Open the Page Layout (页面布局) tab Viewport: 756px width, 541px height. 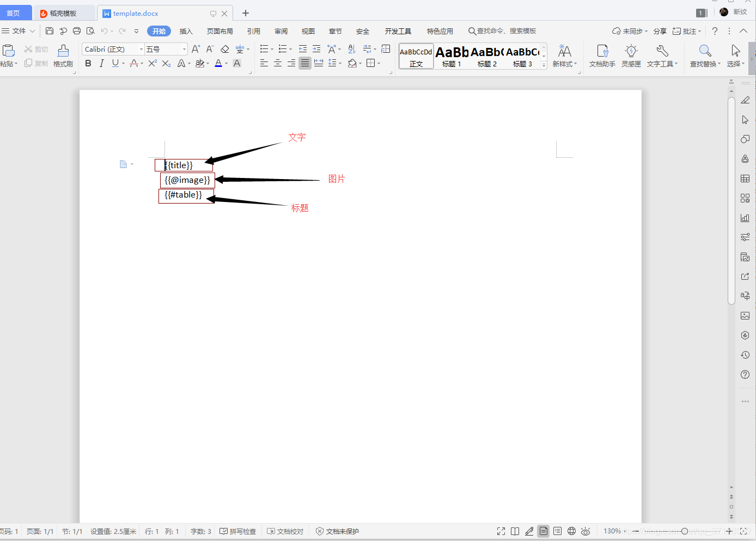tap(220, 31)
